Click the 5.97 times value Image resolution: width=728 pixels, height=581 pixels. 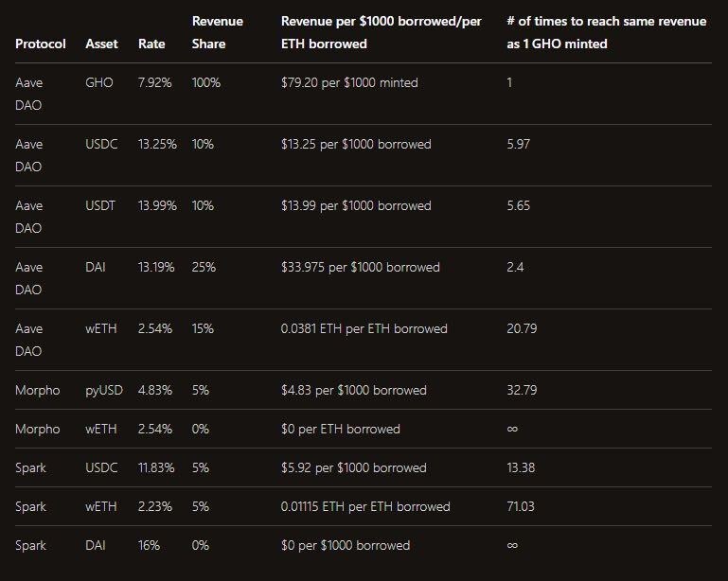pos(519,145)
